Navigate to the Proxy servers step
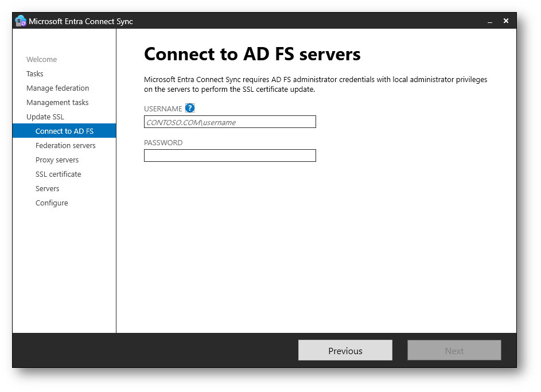Image resolution: width=541 pixels, height=392 pixels. [57, 160]
